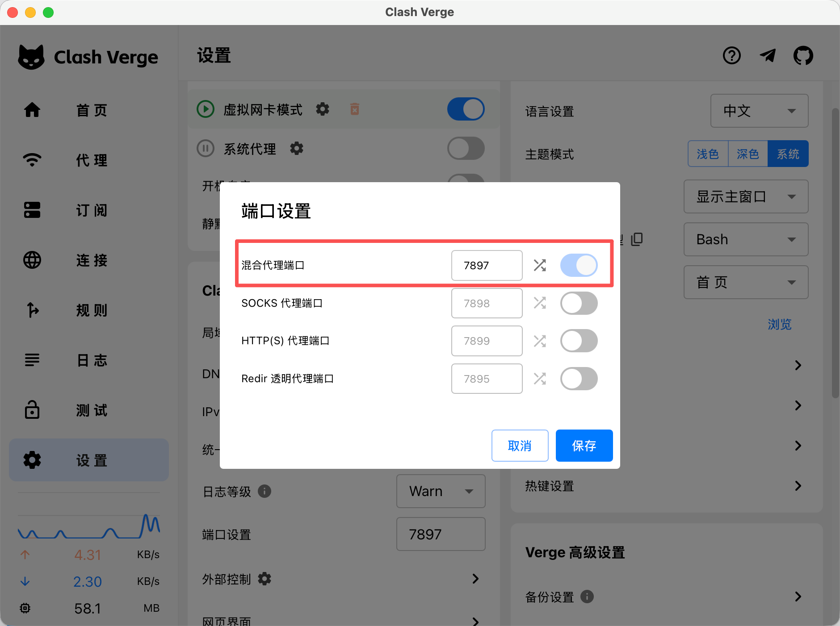Click the 端口设置 field behind the dialog

(441, 534)
